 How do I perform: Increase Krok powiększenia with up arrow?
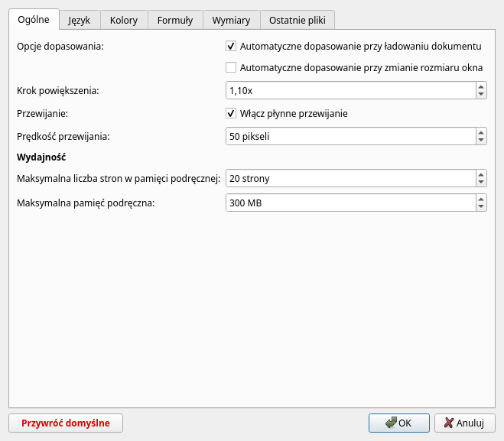coord(480,87)
